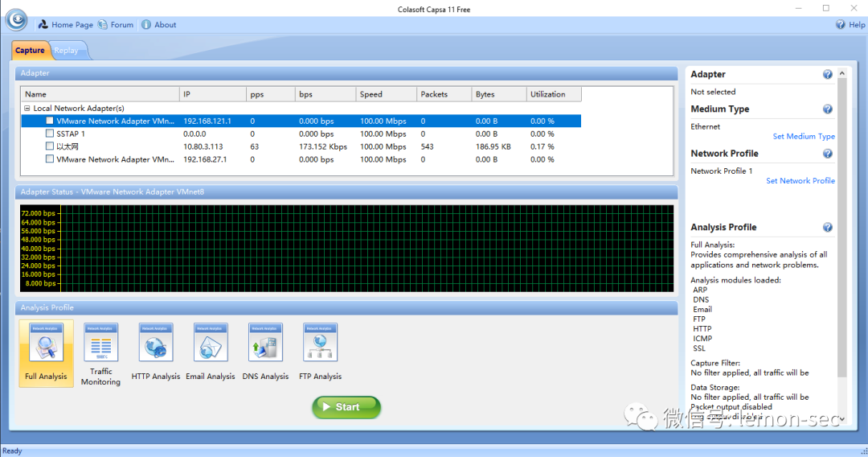The image size is (868, 457).
Task: Sort by the pps column header
Action: pyautogui.click(x=271, y=94)
